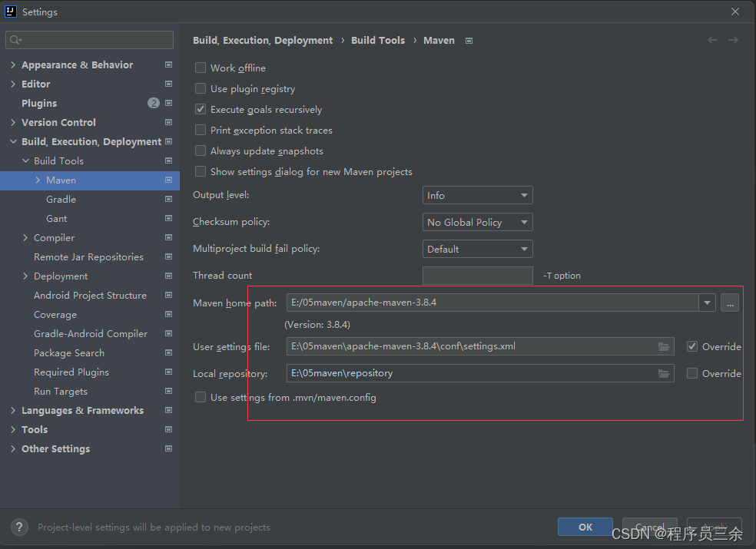The image size is (756, 549).
Task: Click Build Tools in breadcrumb
Action: (x=378, y=41)
